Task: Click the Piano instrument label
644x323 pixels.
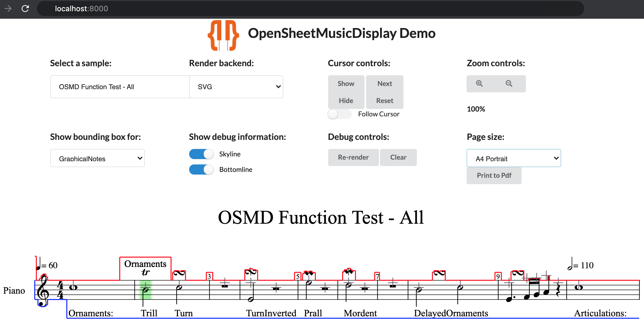Action: 14,290
